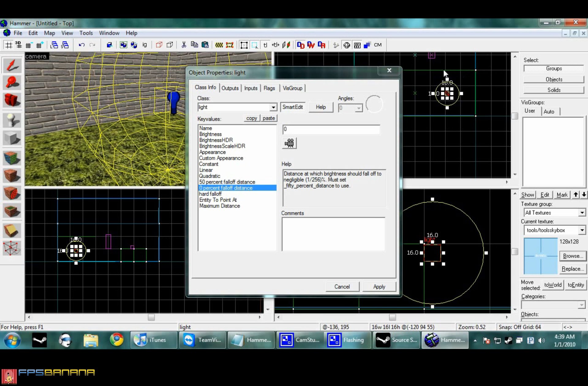Viewport: 588px width, 386px height.
Task: Move VisGroup down with down arrow
Action: (x=584, y=195)
